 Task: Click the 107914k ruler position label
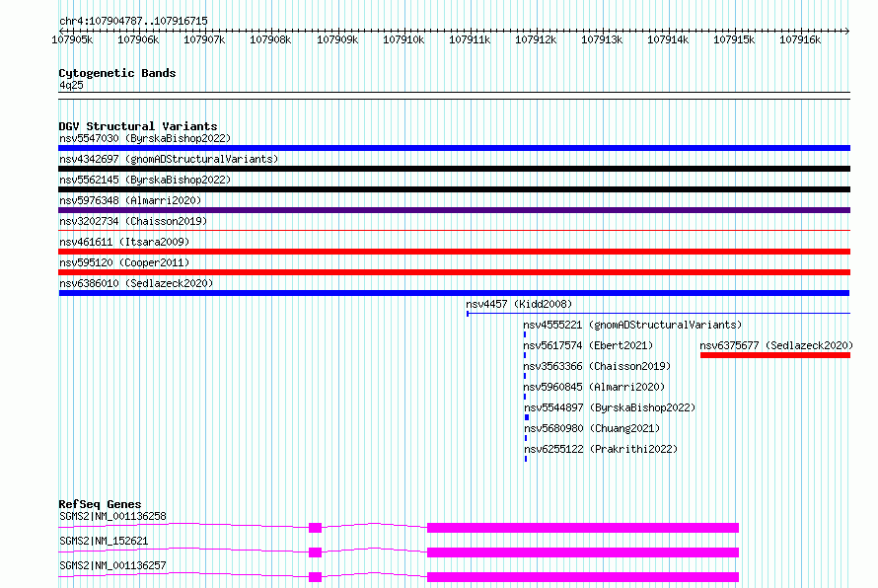(x=668, y=39)
